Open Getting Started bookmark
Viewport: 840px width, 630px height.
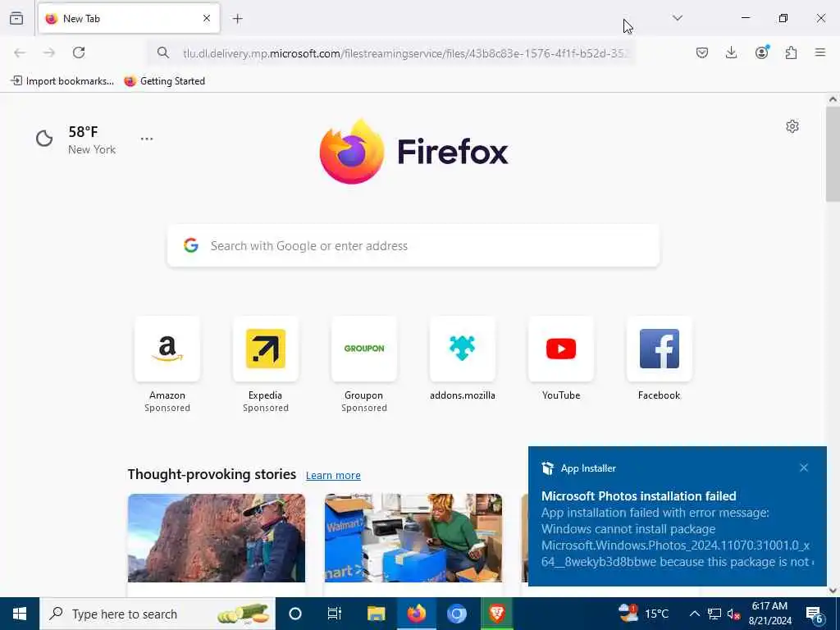[x=164, y=81]
